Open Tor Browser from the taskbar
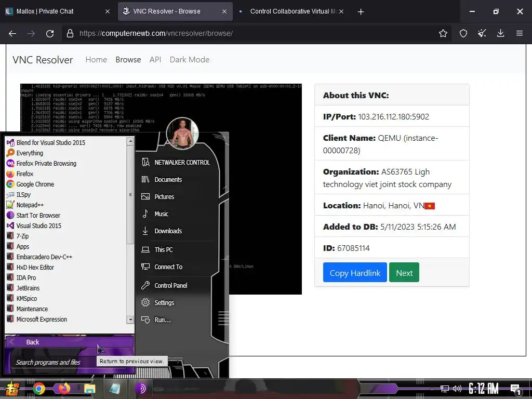The image size is (532, 399). [x=140, y=389]
